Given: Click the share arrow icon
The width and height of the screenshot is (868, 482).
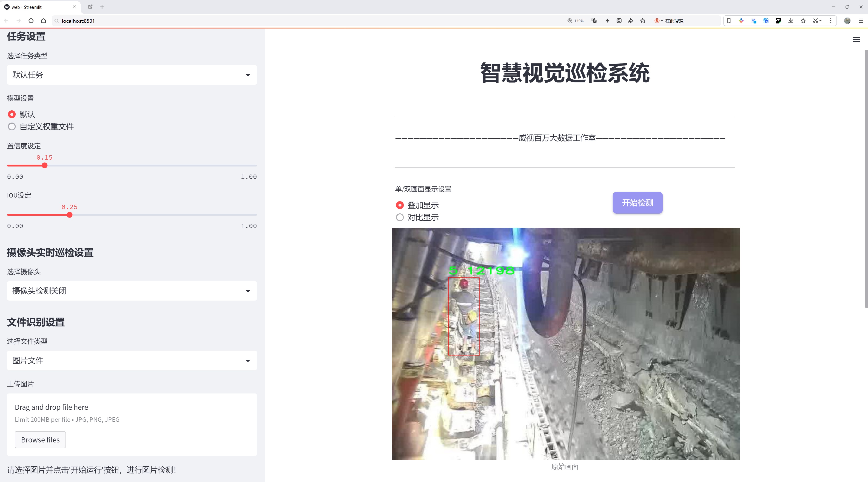Looking at the screenshot, I should pos(631,21).
